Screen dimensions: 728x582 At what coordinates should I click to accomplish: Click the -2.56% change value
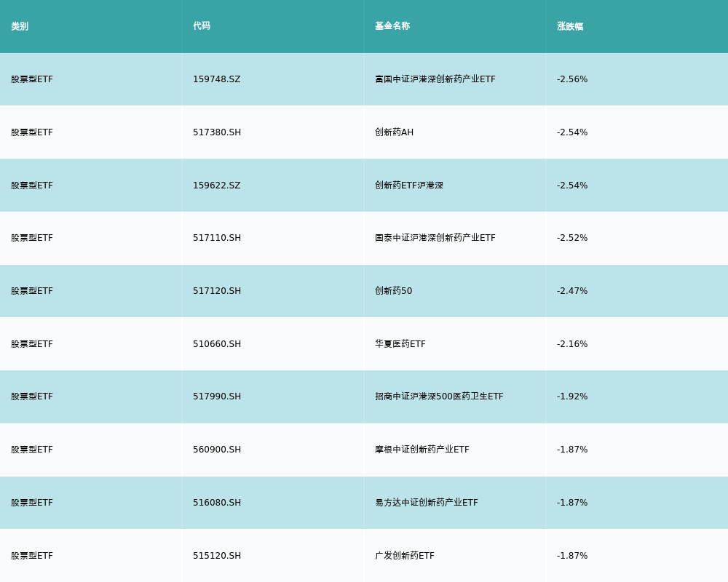coord(572,79)
